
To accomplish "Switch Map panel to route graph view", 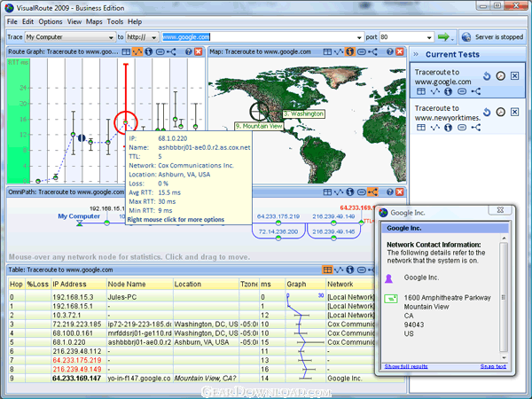I will pyautogui.click(x=339, y=52).
